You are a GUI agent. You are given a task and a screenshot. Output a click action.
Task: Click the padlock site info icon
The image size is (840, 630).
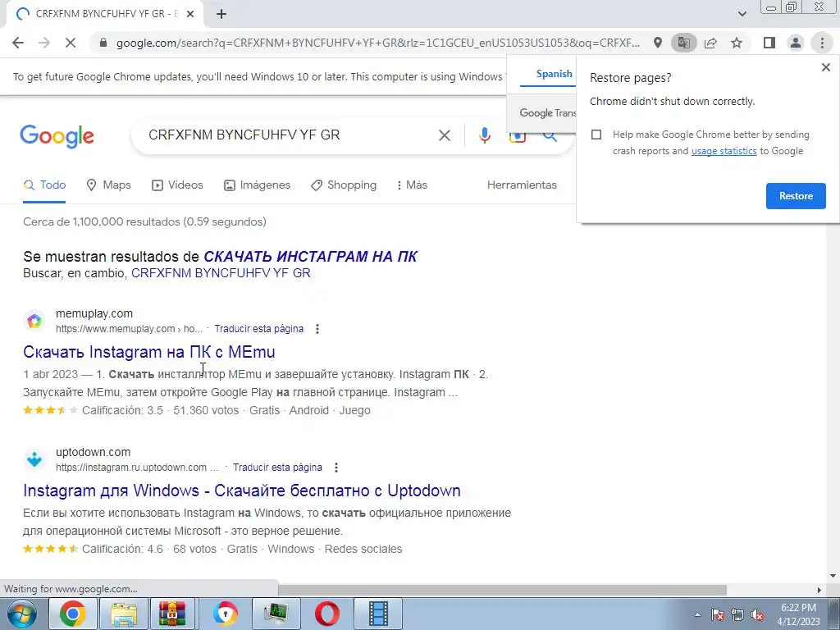[x=103, y=43]
